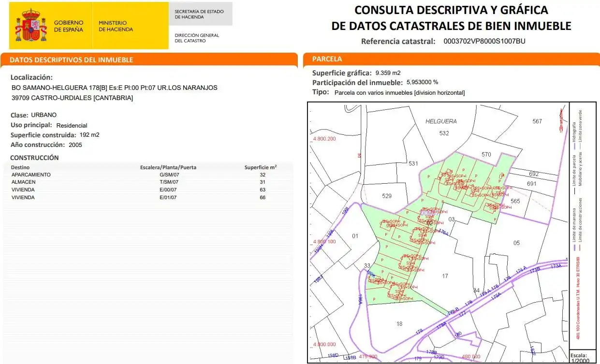The width and height of the screenshot is (600, 364).
Task: Click parcel 18 on the map
Action: 399,323
